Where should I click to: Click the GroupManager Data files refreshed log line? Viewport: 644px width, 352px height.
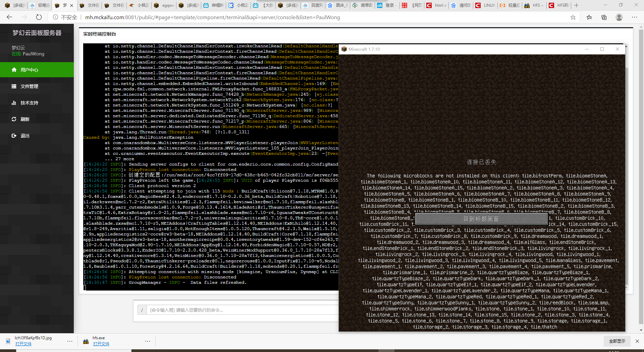pos(165,282)
